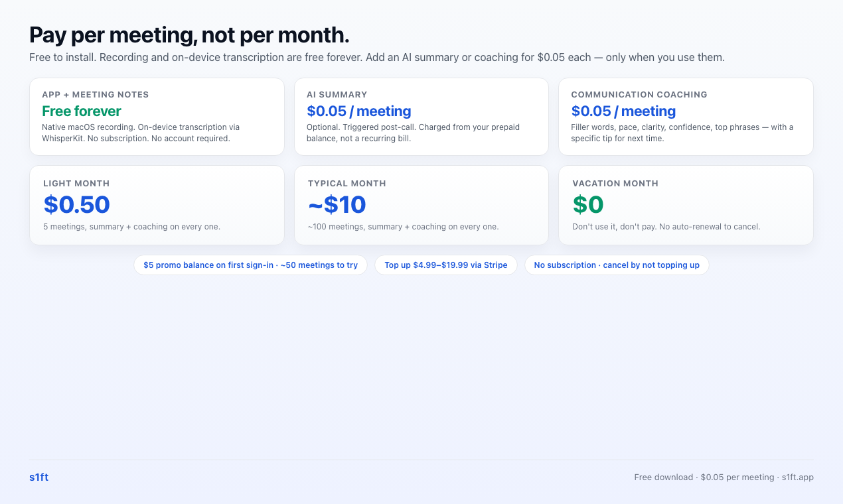Click the large "$0.50" price
The width and height of the screenshot is (843, 504).
click(x=77, y=205)
